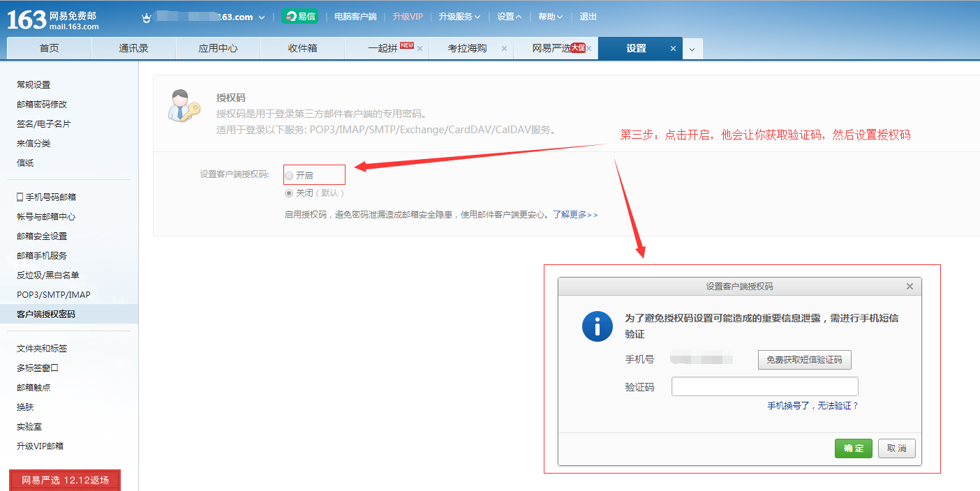980x491 pixels.
Task: Click the 电脑客户端 link
Action: [355, 16]
